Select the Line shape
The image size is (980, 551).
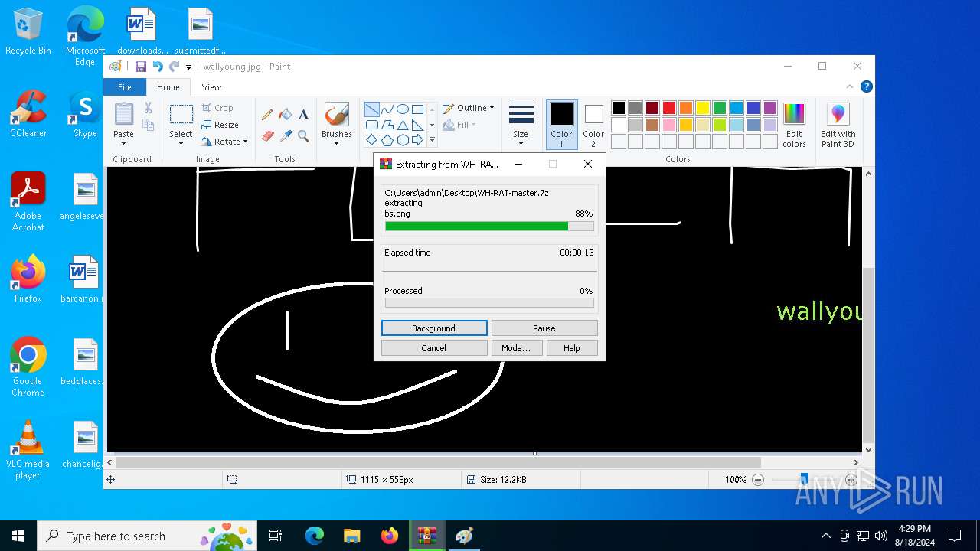(x=371, y=109)
